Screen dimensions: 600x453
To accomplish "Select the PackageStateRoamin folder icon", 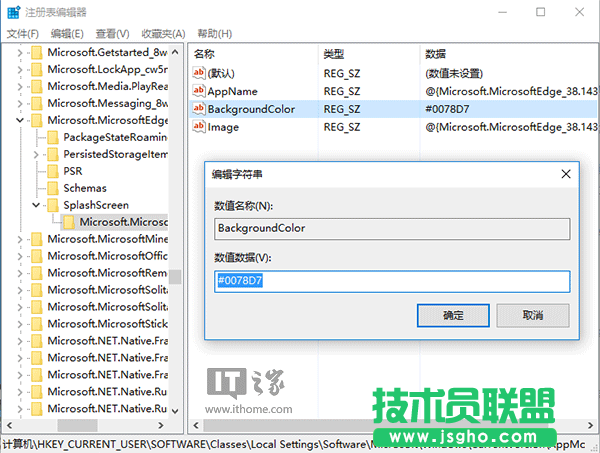I will point(53,137).
